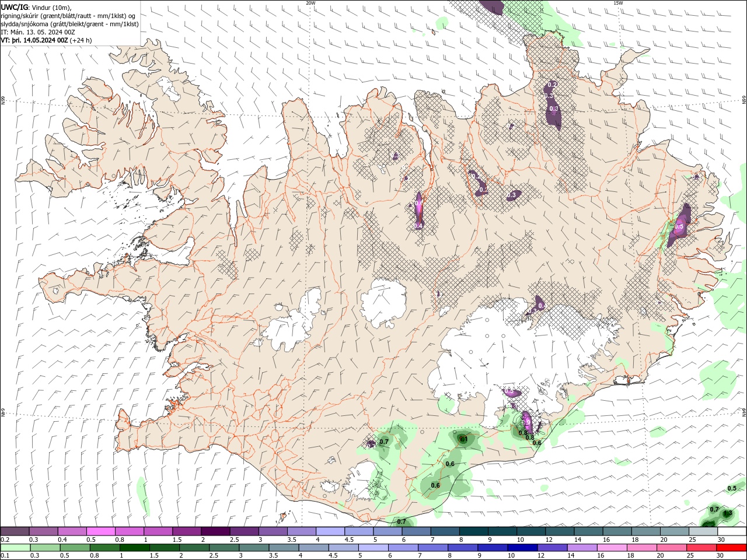Click the black '0.5' value off the southeast coast
The width and height of the screenshot is (747, 560).
tap(732, 488)
